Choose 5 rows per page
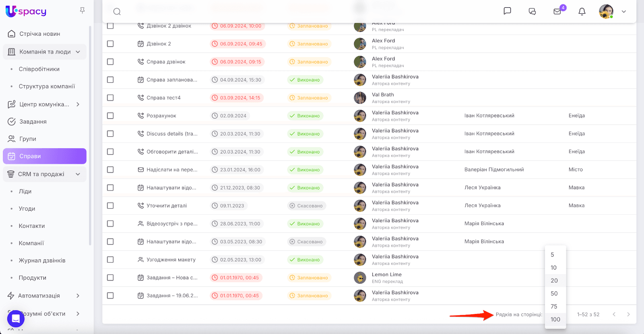 point(555,255)
